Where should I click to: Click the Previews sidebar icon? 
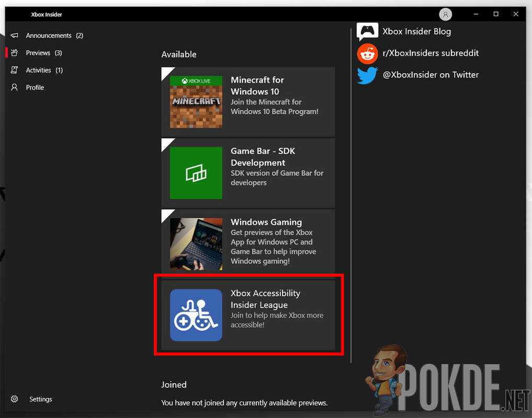click(x=14, y=53)
